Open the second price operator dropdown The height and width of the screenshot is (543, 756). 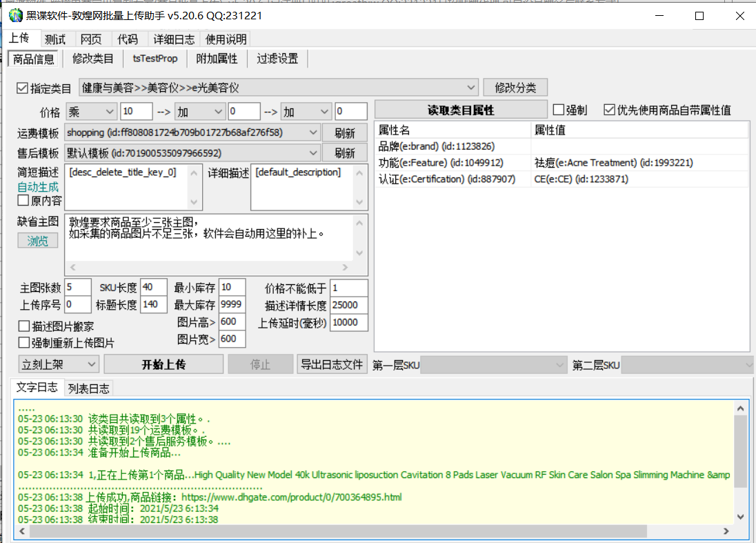tap(199, 112)
